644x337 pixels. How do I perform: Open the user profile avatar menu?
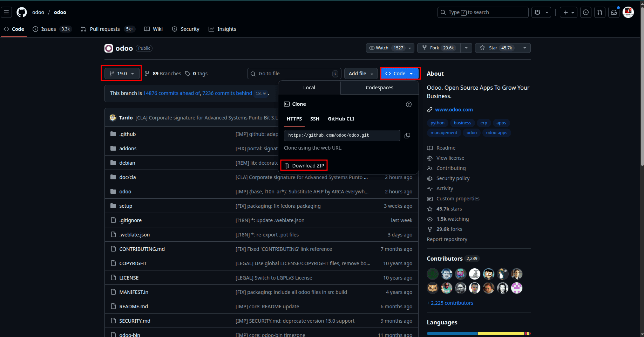coord(628,12)
